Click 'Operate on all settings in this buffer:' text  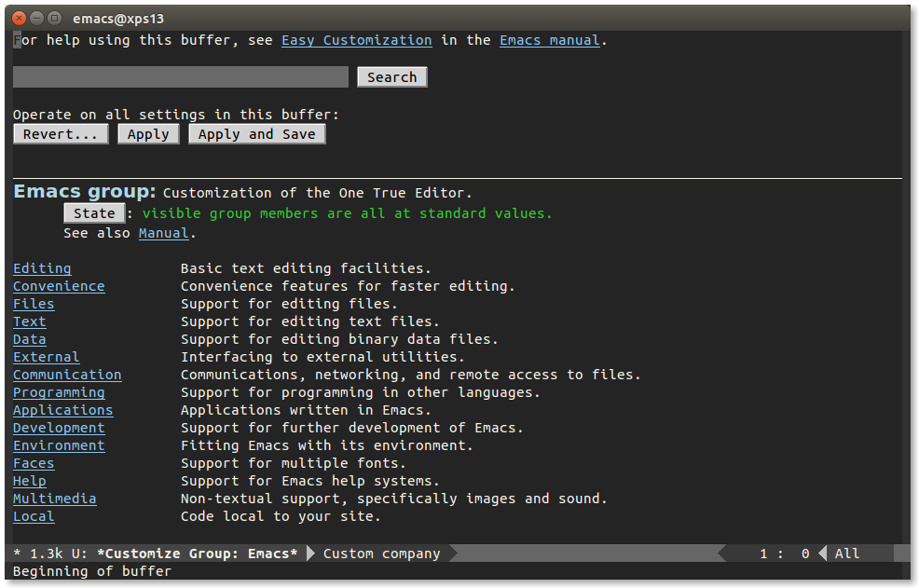pyautogui.click(x=176, y=115)
